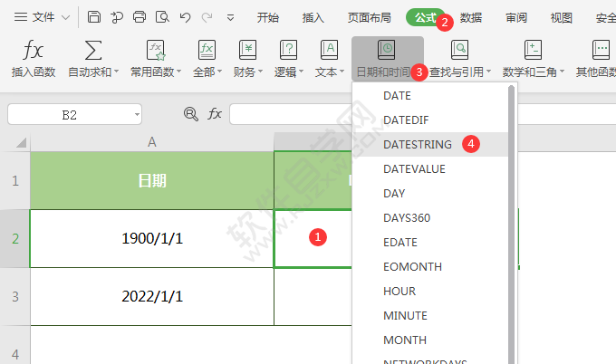Click the zoom magnifier icon beside formula bar
616x364 pixels.
191,114
